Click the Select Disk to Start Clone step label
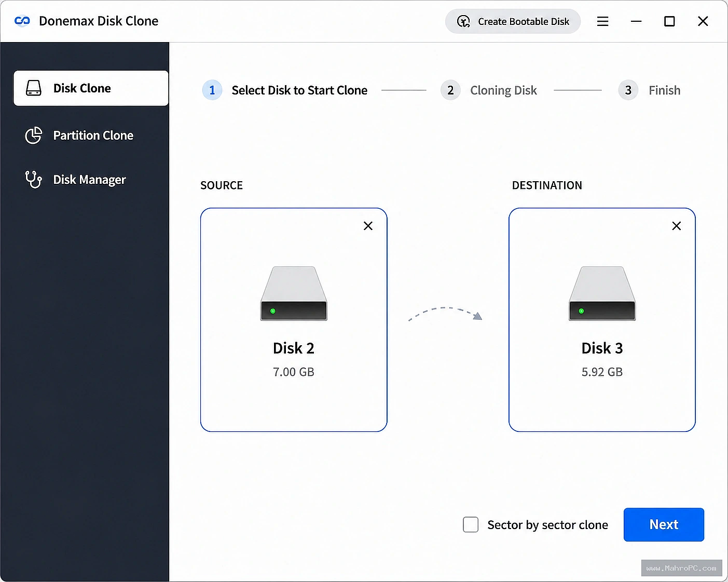Viewport: 728px width, 582px height. click(x=299, y=90)
